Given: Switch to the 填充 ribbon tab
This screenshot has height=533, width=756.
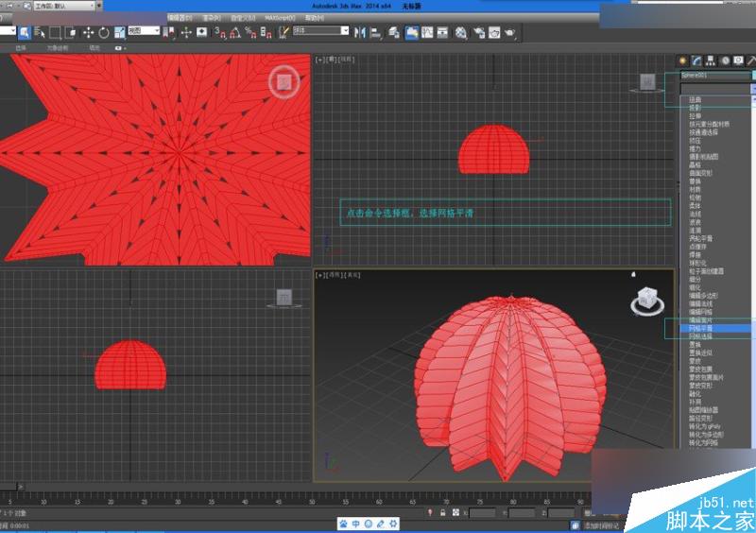Looking at the screenshot, I should point(94,48).
